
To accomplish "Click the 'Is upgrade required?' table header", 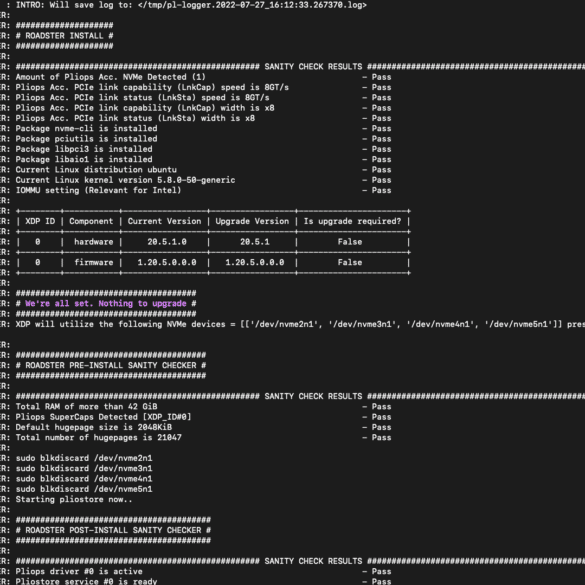I will tap(353, 221).
